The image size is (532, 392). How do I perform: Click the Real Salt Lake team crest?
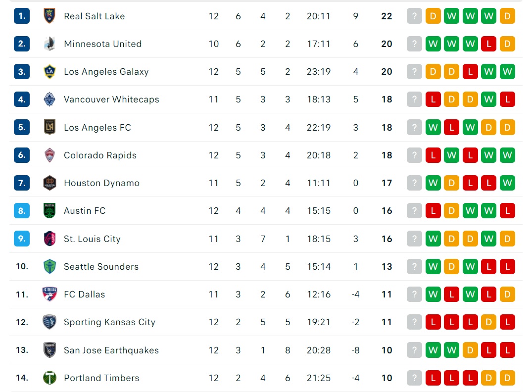(49, 16)
